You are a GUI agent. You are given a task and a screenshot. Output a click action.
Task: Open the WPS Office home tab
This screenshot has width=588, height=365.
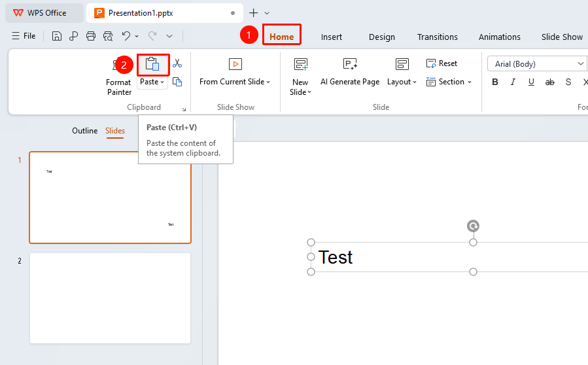tap(44, 12)
